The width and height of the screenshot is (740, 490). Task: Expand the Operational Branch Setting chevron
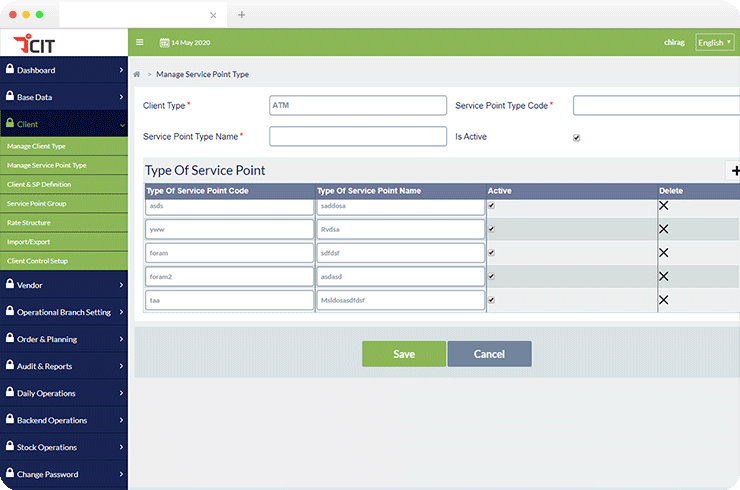click(x=121, y=312)
